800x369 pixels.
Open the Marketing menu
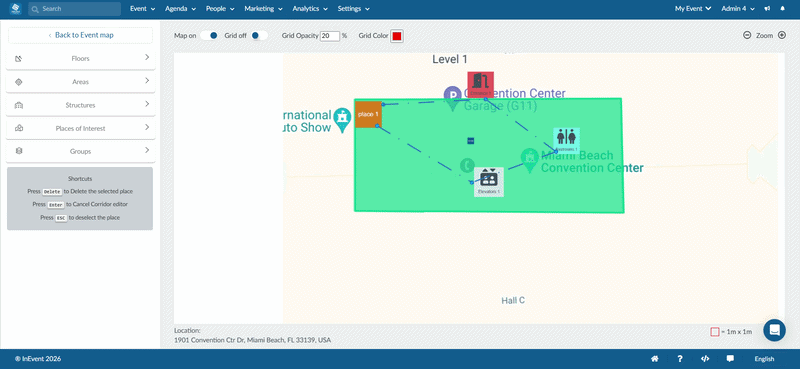(x=263, y=9)
